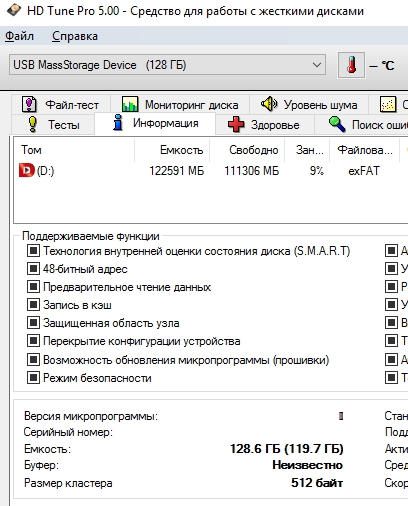Image resolution: width=408 pixels, height=506 pixels.
Task: Open the Файл menu
Action: 19,36
